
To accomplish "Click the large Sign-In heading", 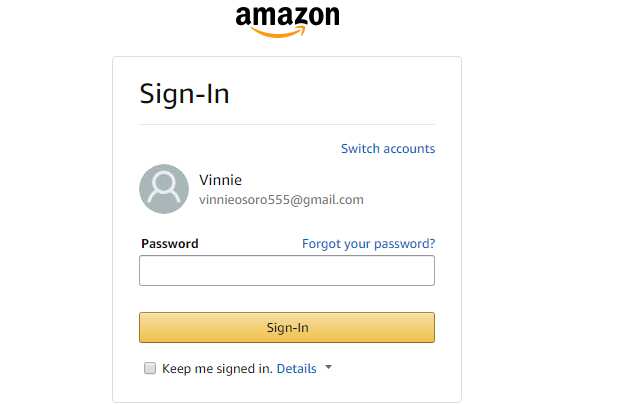I will 184,94.
